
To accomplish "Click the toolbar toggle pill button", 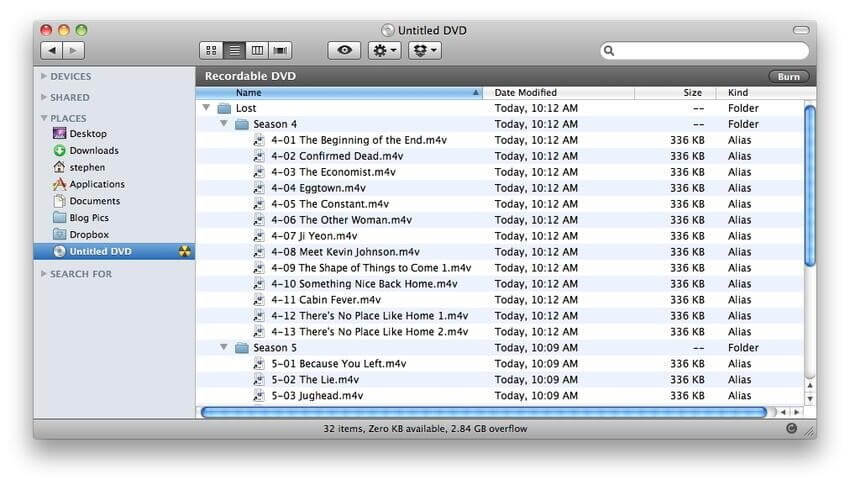I will pos(801,30).
